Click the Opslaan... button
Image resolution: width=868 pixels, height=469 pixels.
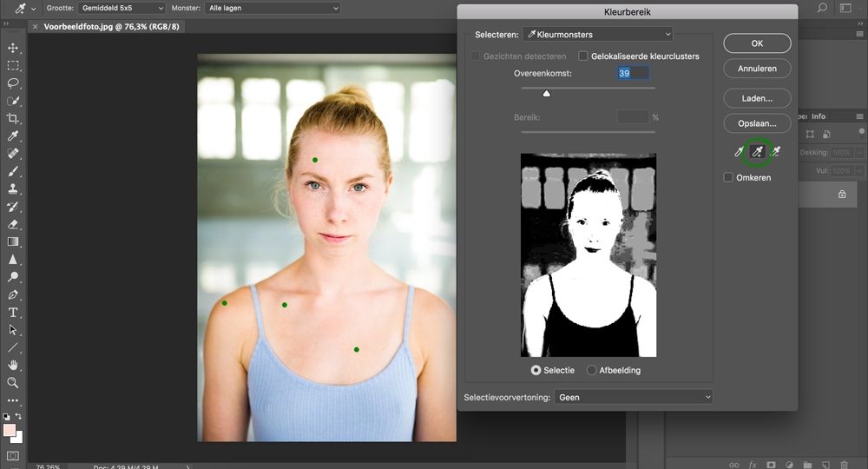point(757,123)
